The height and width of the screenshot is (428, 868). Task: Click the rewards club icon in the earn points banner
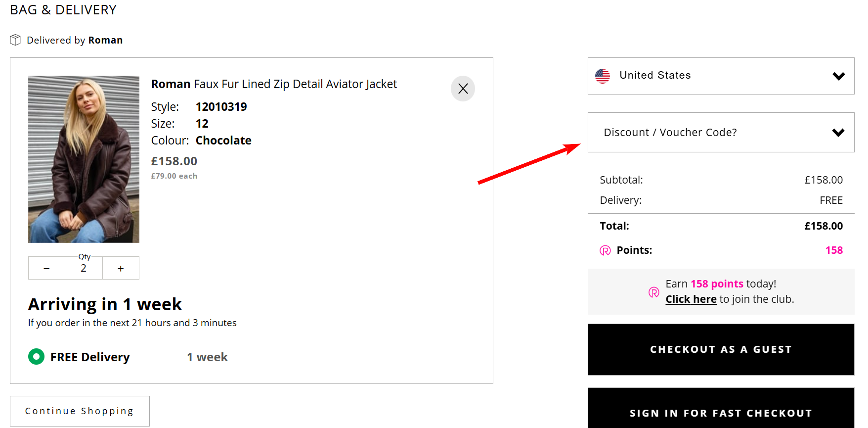click(653, 292)
